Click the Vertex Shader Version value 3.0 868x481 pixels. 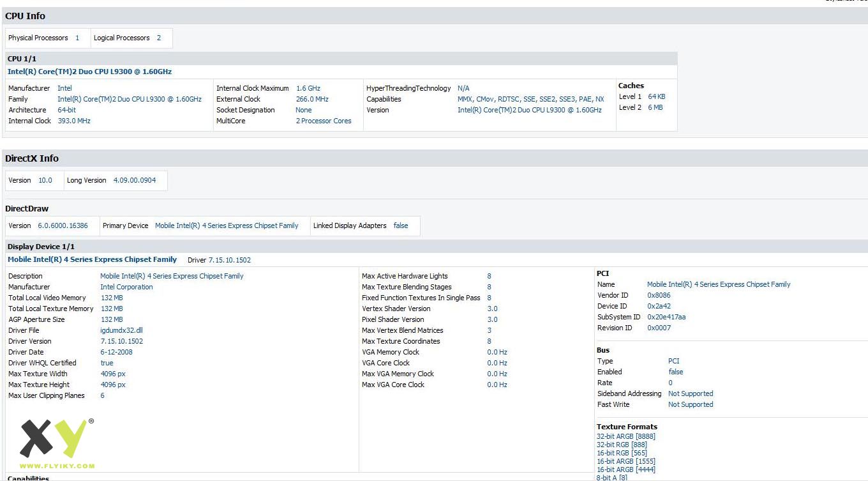[492, 309]
